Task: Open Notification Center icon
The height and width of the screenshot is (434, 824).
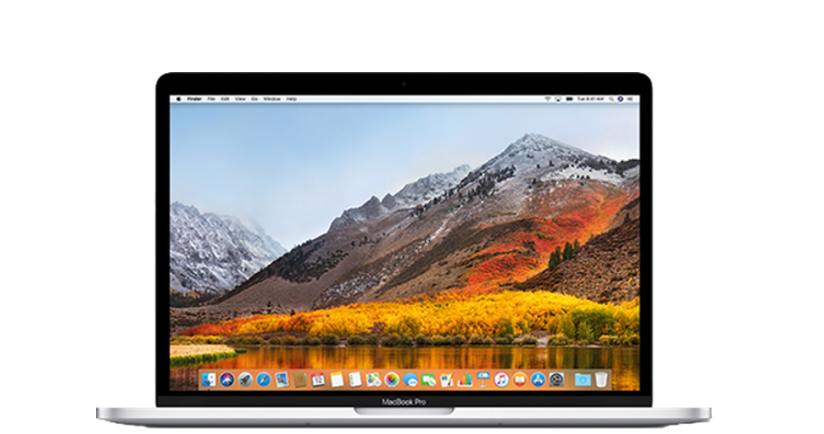Action: pos(630,99)
